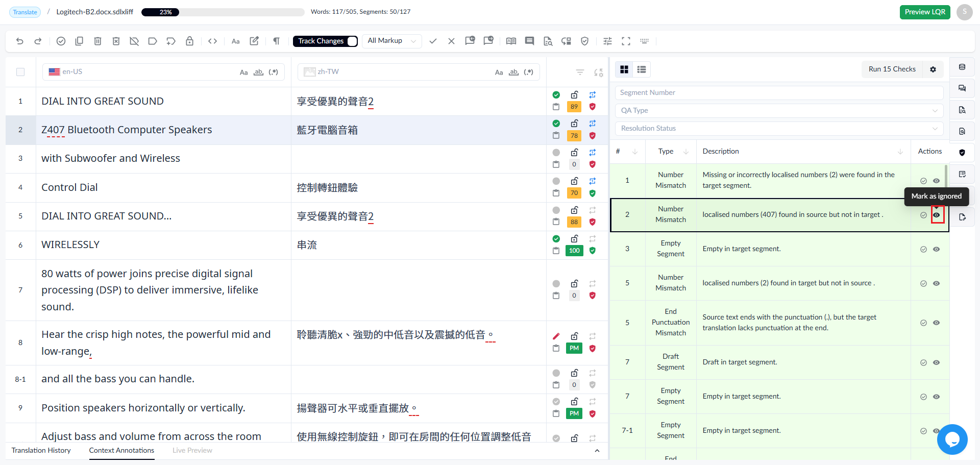Open the comment bubble icon in toolbar
This screenshot has width=980, height=465.
pyautogui.click(x=529, y=41)
